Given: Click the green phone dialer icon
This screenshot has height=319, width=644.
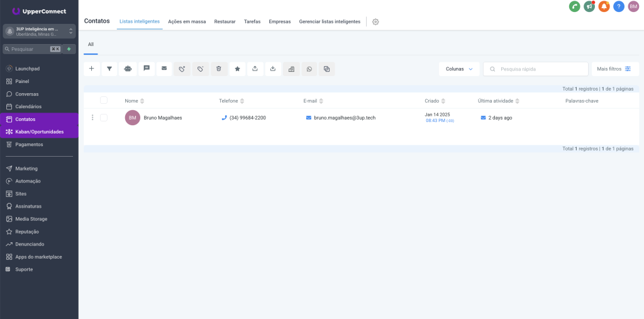Looking at the screenshot, I should 574,6.
